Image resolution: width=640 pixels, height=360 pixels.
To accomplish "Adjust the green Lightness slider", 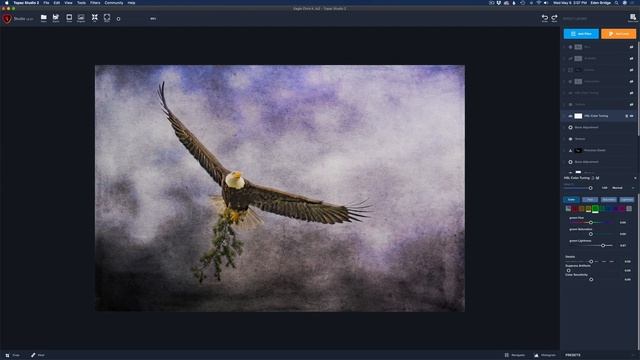I will tap(603, 245).
